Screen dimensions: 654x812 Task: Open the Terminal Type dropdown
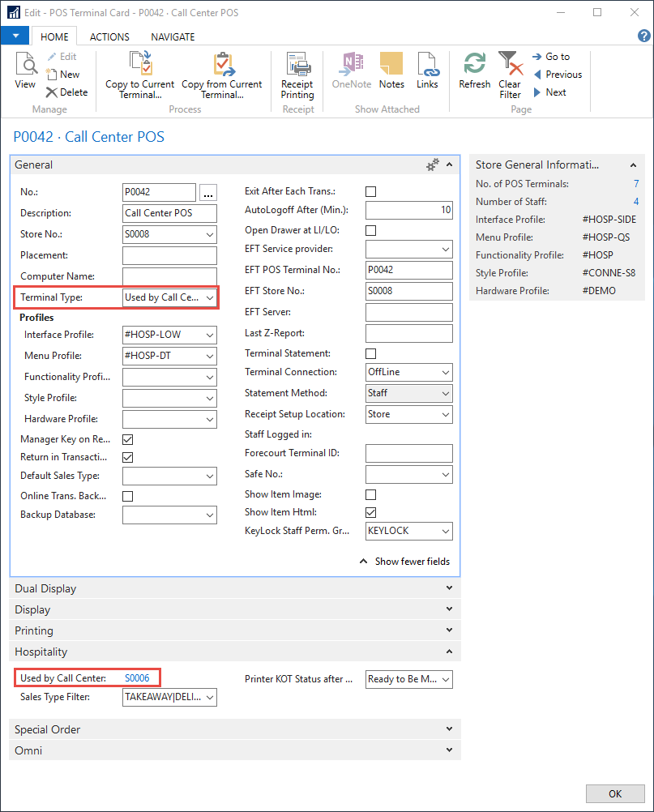[210, 298]
